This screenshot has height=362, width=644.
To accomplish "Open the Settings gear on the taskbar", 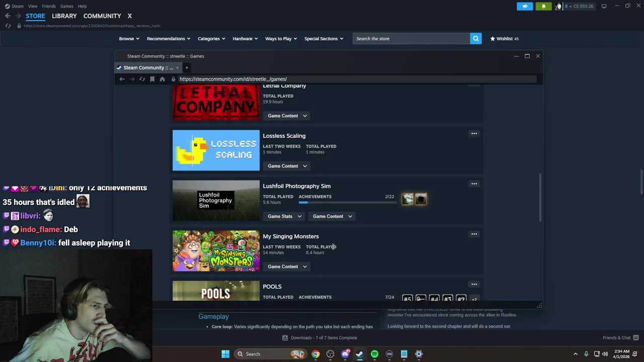I will coord(419,354).
